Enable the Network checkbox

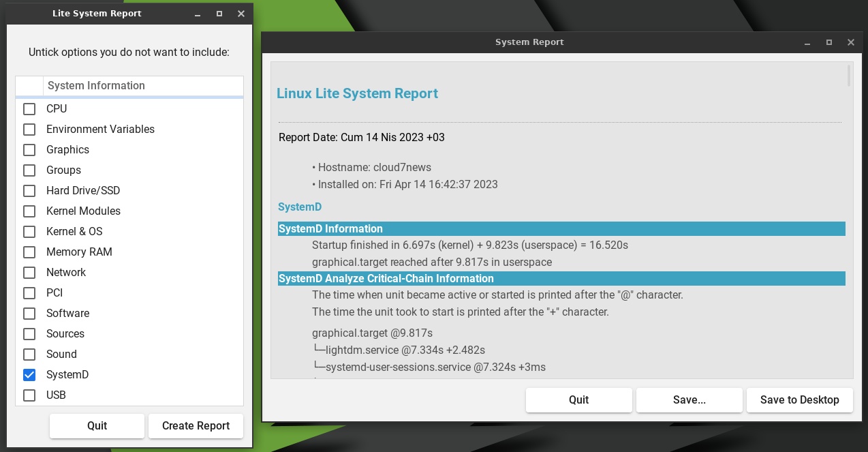29,273
